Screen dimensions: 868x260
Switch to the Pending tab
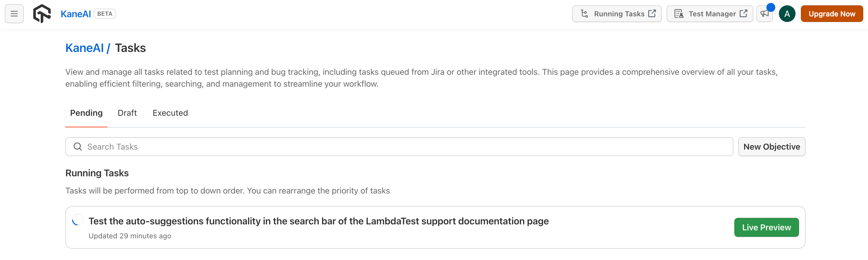pos(86,113)
